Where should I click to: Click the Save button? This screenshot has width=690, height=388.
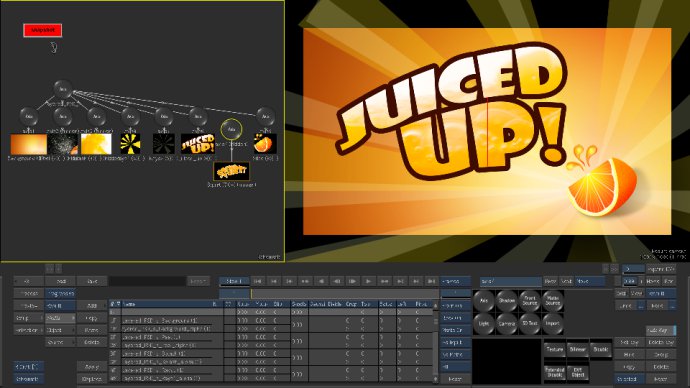point(92,281)
